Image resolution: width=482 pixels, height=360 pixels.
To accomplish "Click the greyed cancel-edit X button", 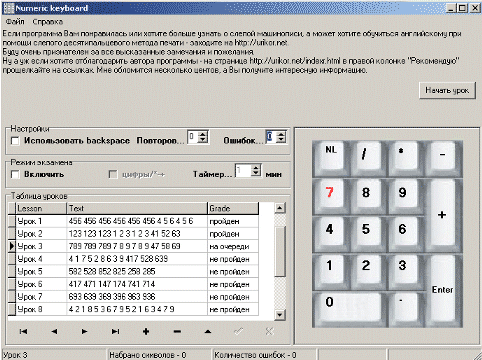I will tap(269, 331).
